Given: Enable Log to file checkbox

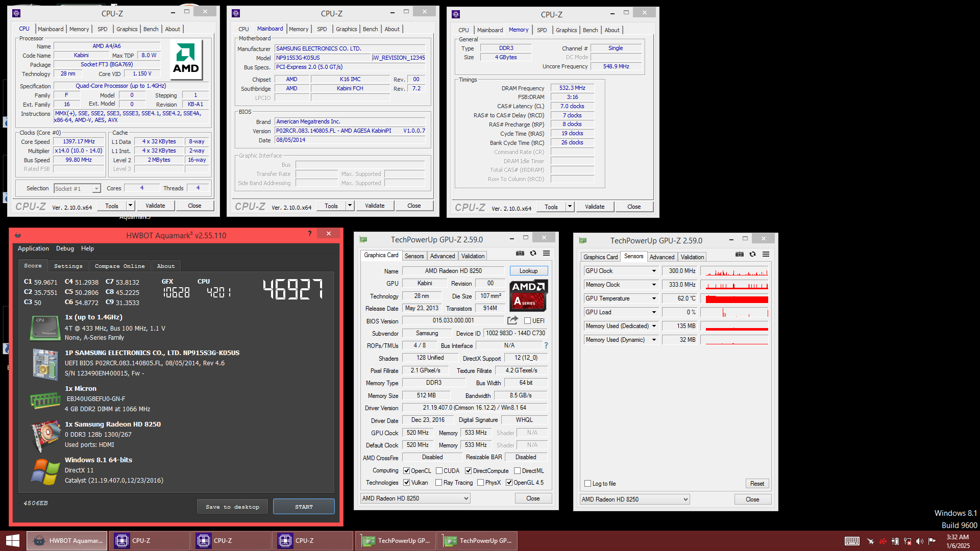Looking at the screenshot, I should pos(587,484).
